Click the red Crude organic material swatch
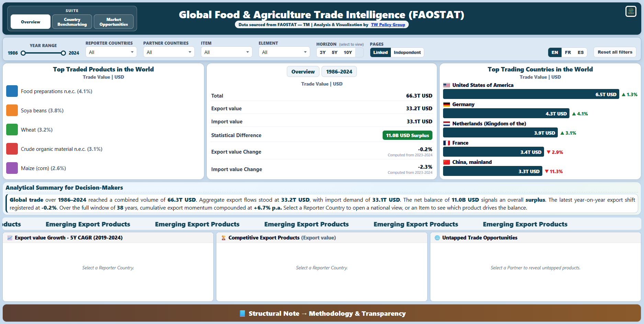Image resolution: width=644 pixels, height=324 pixels. (12, 149)
